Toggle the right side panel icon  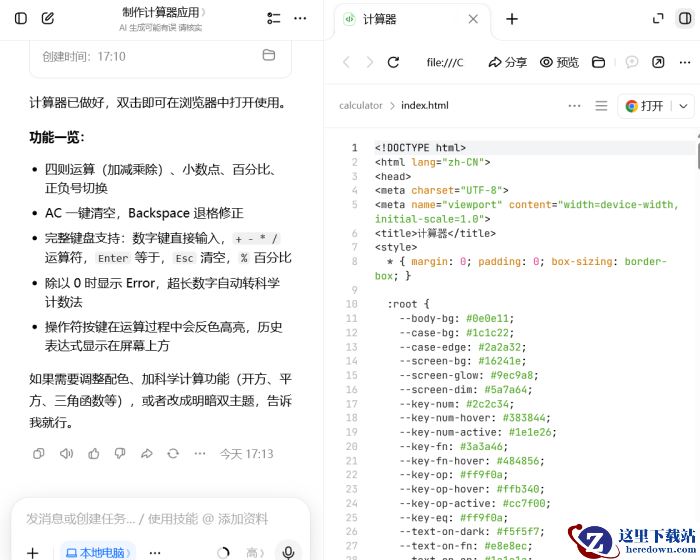click(x=685, y=18)
